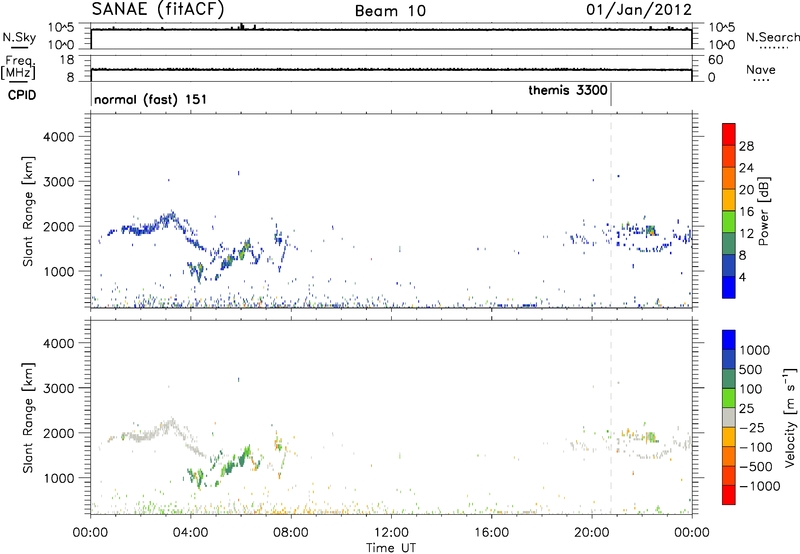
Task: Click the 'Beam 10' label
Action: tap(390, 11)
